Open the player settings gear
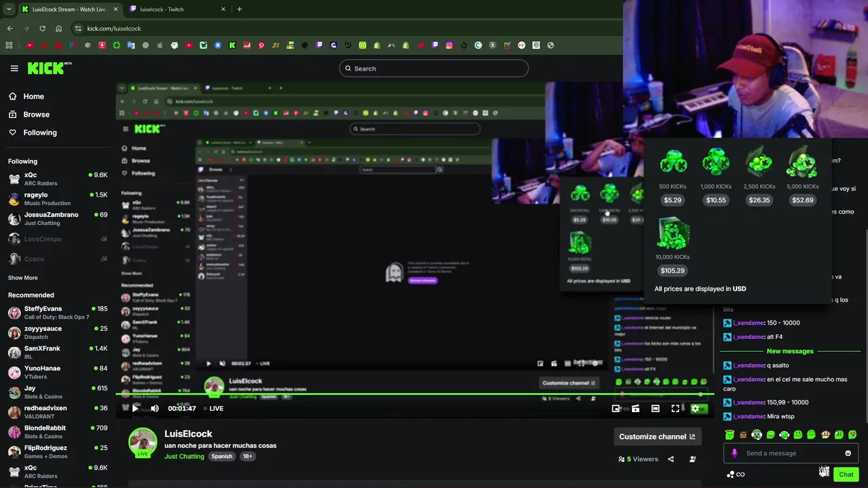 click(x=695, y=408)
